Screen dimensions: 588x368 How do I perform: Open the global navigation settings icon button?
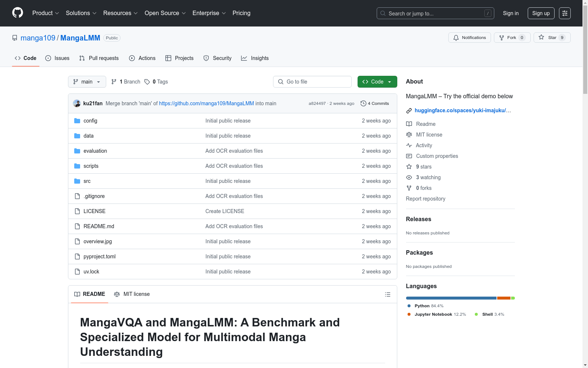[x=565, y=13]
